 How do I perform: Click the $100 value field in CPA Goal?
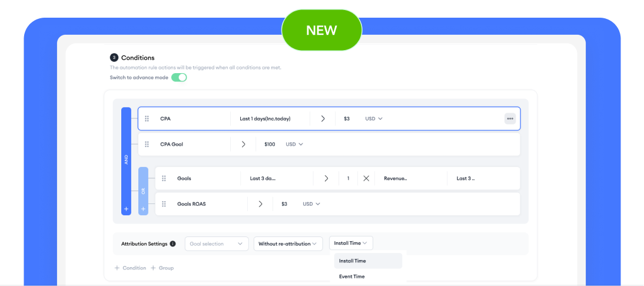(x=270, y=144)
